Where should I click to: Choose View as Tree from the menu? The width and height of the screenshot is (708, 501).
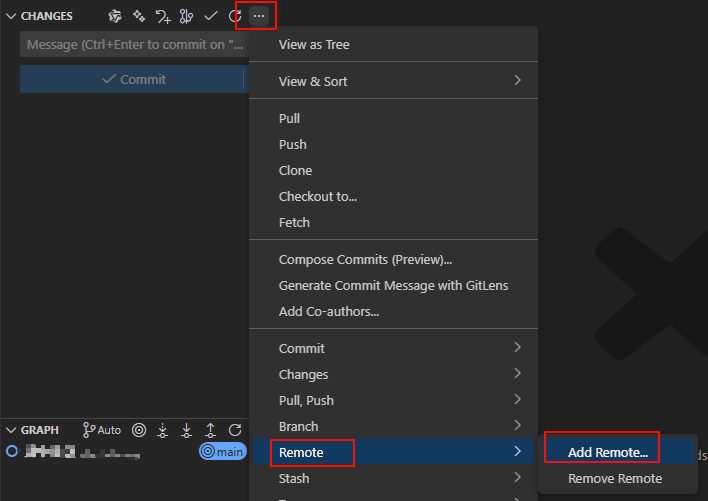[393, 44]
